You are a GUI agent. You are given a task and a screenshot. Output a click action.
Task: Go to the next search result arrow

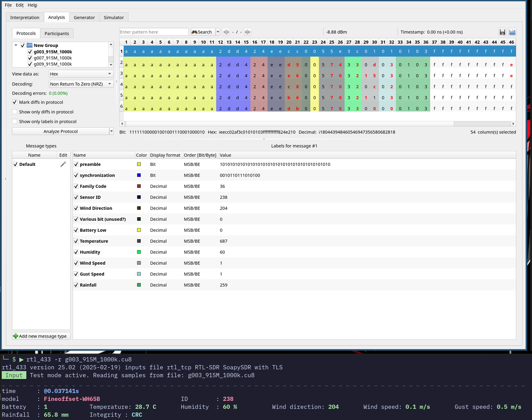pyautogui.click(x=248, y=32)
